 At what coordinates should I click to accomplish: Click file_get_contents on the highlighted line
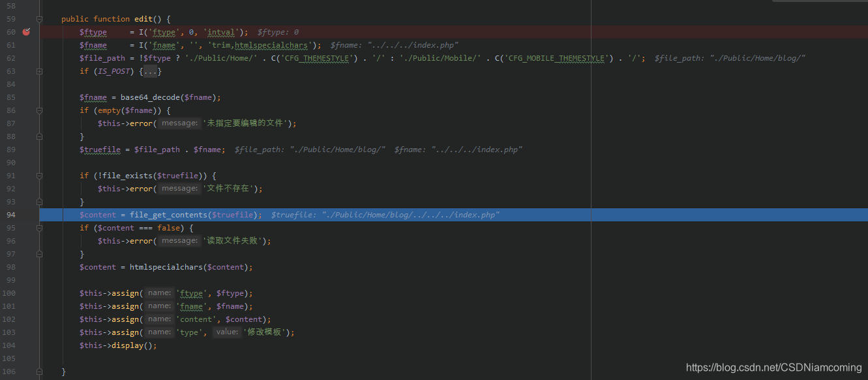coord(168,215)
